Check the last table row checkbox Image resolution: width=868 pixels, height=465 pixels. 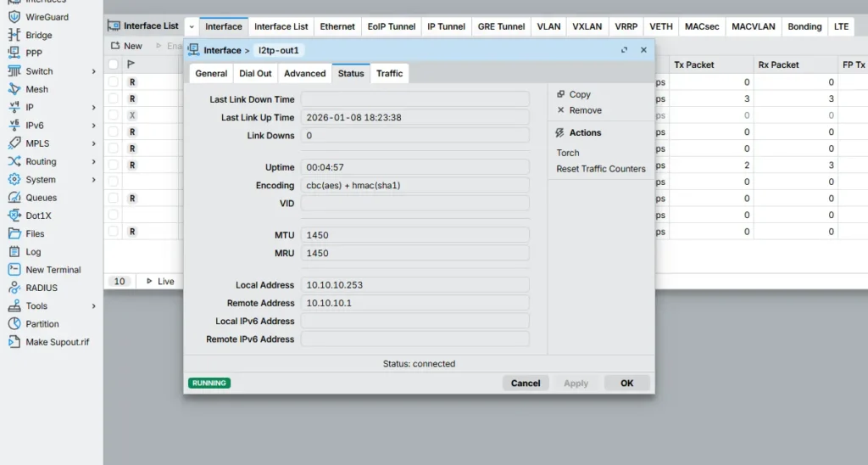[x=114, y=232]
